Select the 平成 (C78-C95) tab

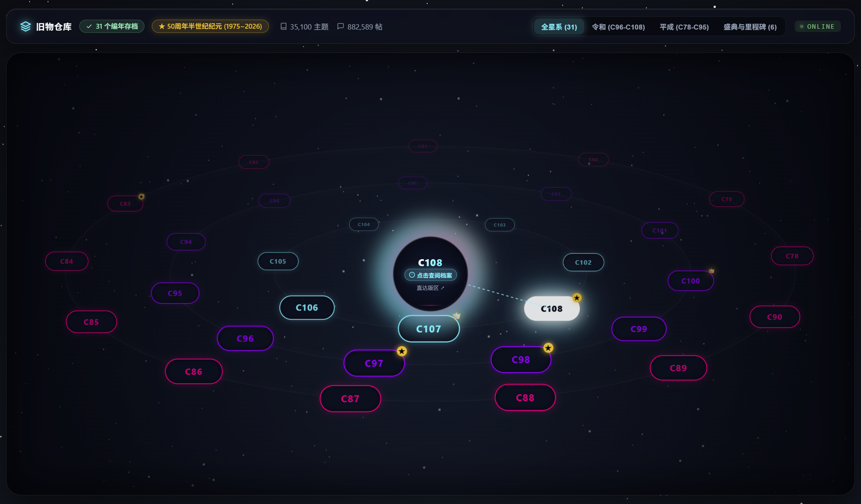(684, 27)
